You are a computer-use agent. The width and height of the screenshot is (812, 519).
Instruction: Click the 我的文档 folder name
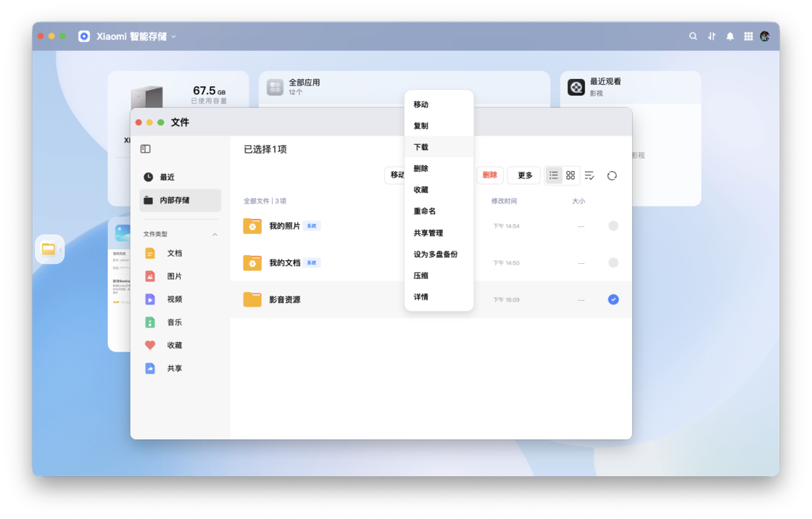[284, 262]
